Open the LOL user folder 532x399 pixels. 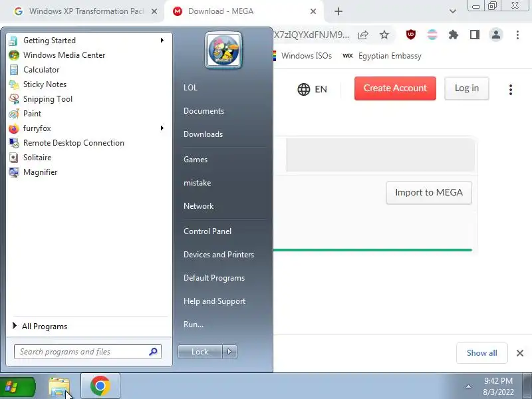point(190,88)
